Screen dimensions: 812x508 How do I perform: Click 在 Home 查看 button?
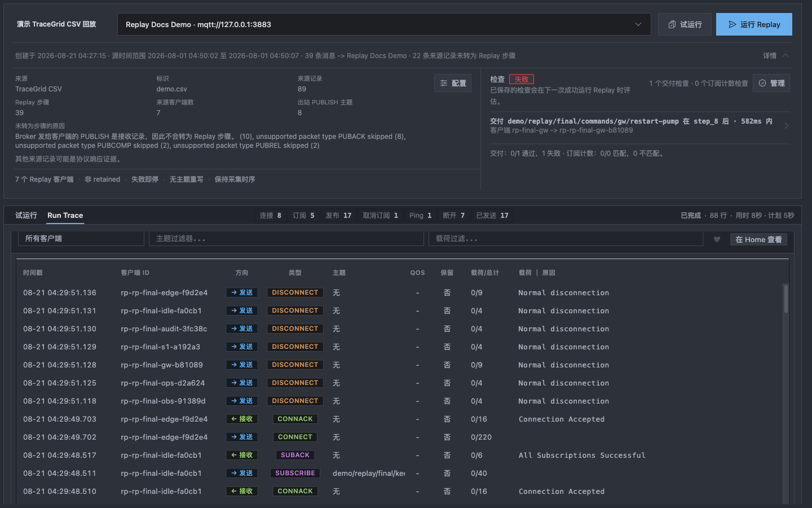[758, 239]
